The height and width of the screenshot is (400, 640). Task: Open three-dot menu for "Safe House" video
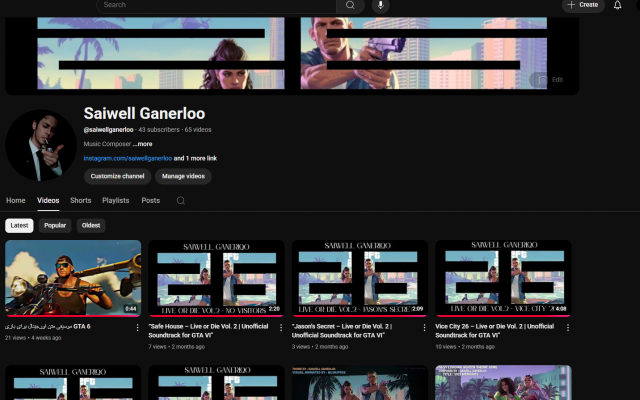coord(280,327)
